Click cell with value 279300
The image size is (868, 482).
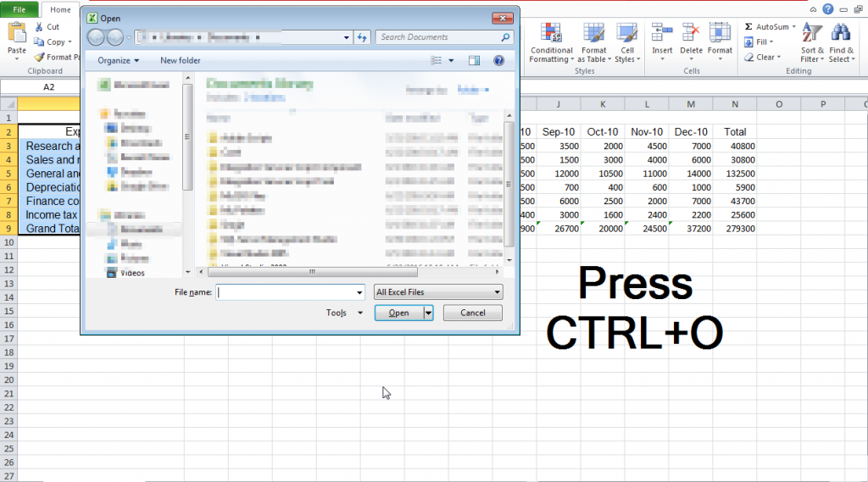click(x=735, y=229)
